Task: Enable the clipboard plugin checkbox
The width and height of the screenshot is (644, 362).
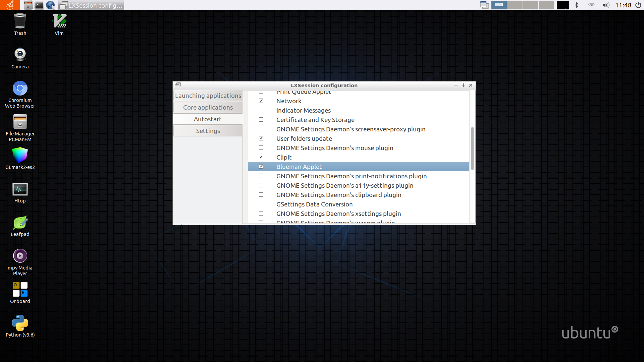Action: pos(261,195)
